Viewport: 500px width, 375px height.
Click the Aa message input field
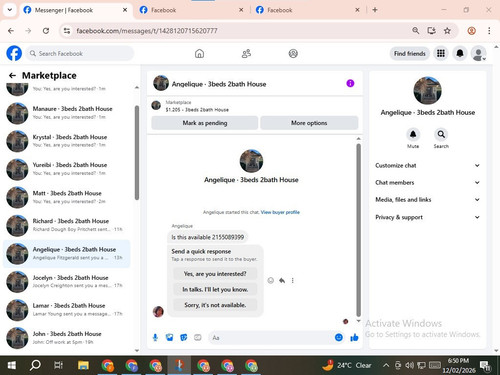pos(270,338)
